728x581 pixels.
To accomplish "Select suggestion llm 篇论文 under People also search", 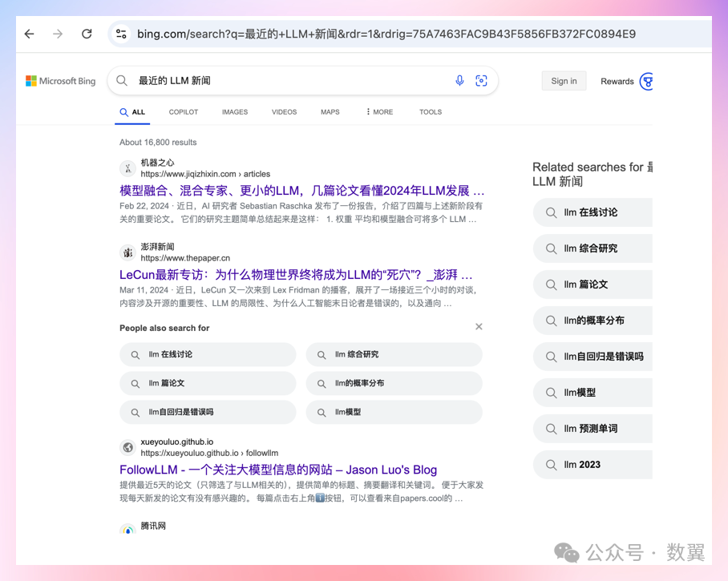I will point(208,383).
